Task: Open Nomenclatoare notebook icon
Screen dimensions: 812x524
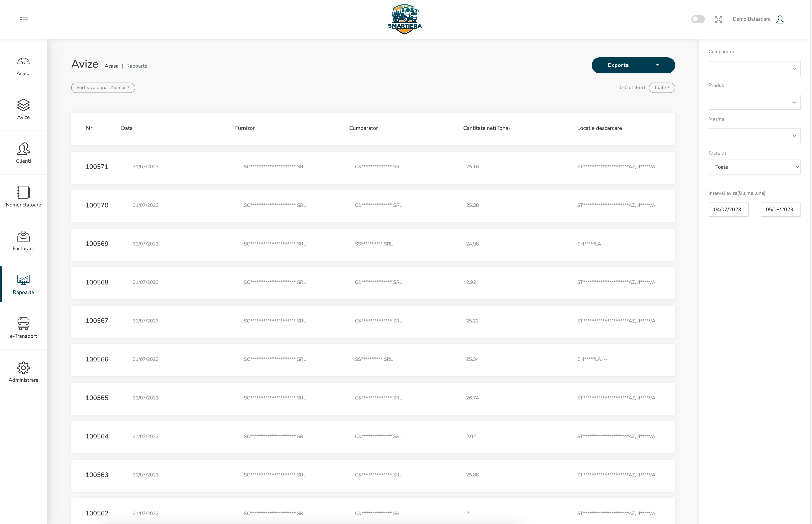Action: [23, 193]
